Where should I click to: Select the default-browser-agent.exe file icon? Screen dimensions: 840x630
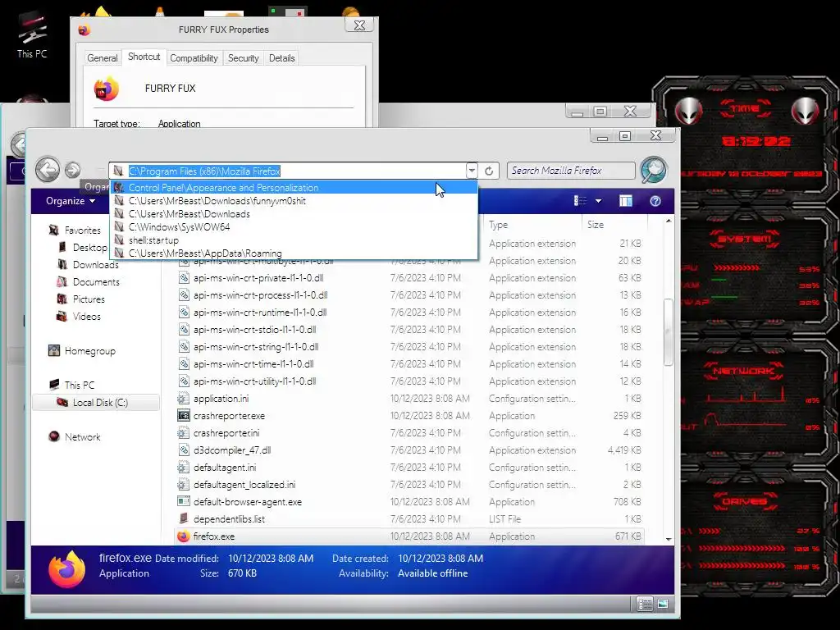click(183, 502)
